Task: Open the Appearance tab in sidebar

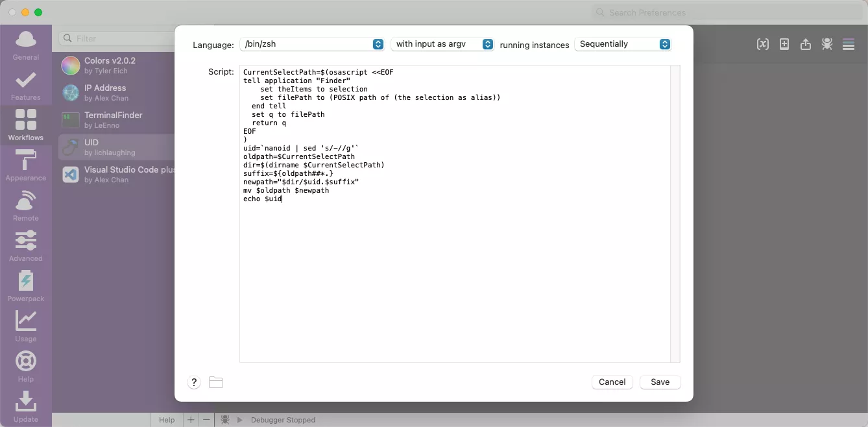Action: (26, 165)
